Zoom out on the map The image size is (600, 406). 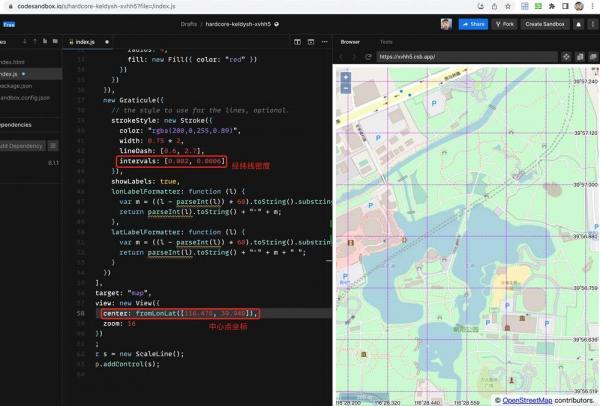click(x=346, y=88)
